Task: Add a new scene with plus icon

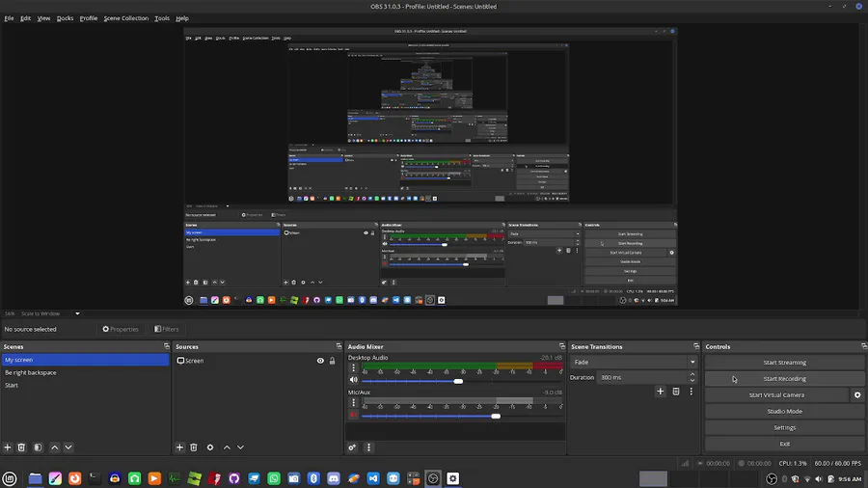Action: [8, 447]
